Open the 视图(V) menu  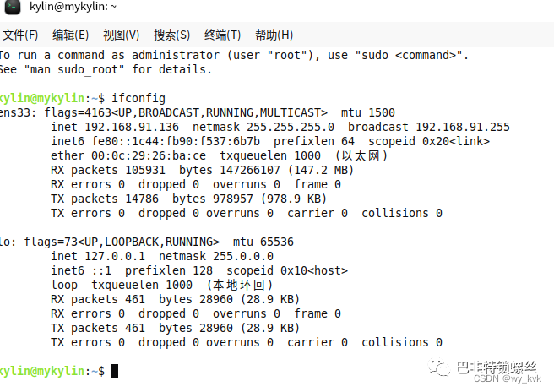[121, 35]
